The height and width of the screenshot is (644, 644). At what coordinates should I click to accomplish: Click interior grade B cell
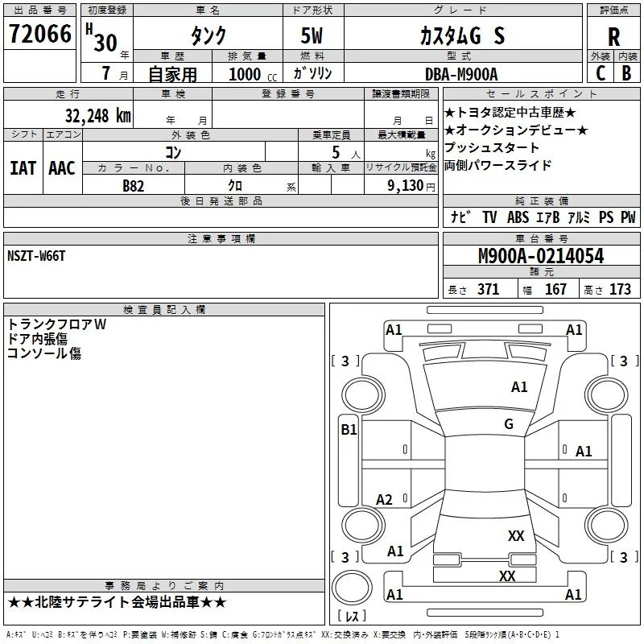coord(626,73)
